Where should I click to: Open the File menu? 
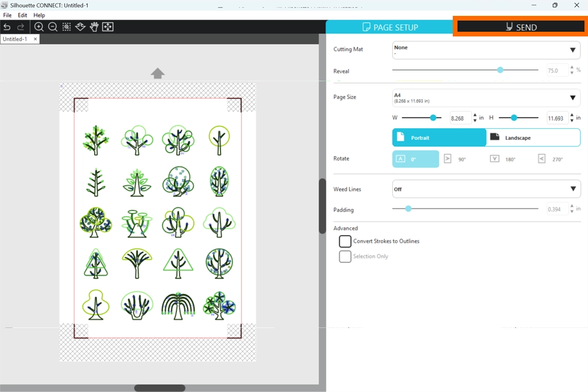pyautogui.click(x=7, y=15)
